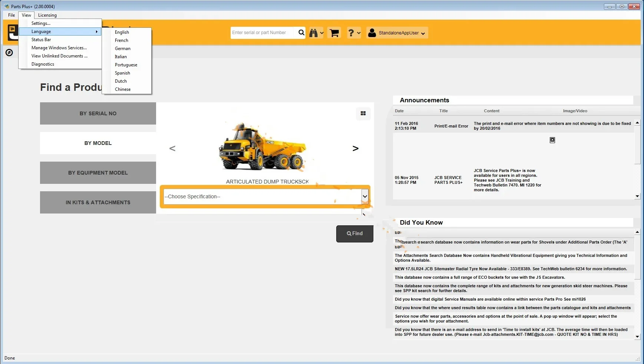The image size is (644, 364).
Task: Select the By Serial No option
Action: tap(98, 113)
